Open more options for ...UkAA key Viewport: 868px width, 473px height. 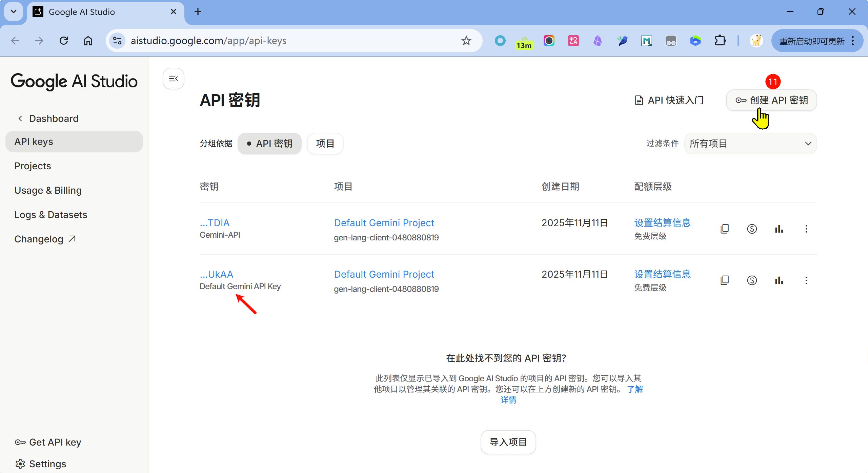pyautogui.click(x=806, y=280)
